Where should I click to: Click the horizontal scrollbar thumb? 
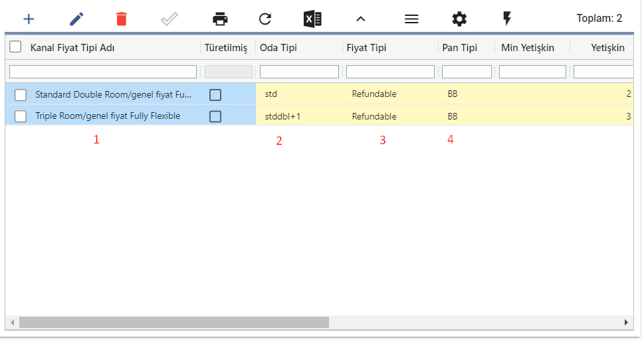pos(174,322)
